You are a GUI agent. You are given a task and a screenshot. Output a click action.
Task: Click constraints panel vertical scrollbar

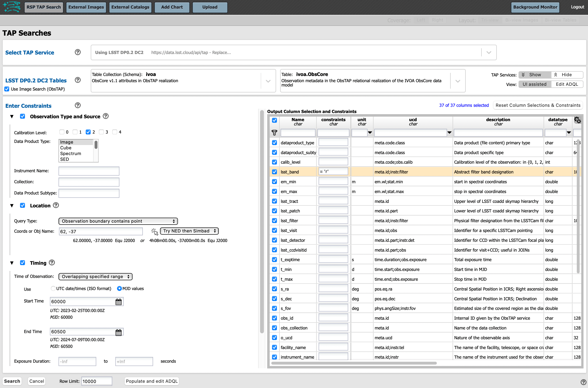point(262,221)
